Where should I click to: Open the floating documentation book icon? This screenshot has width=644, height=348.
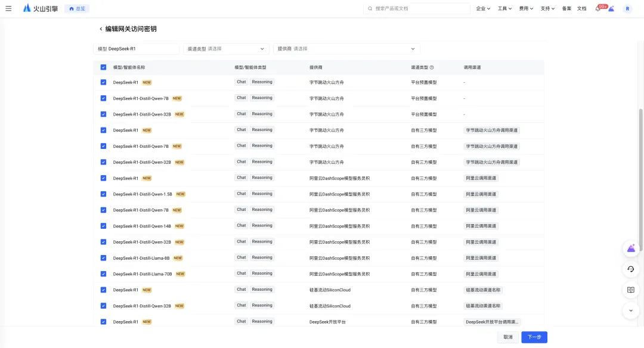tap(631, 290)
